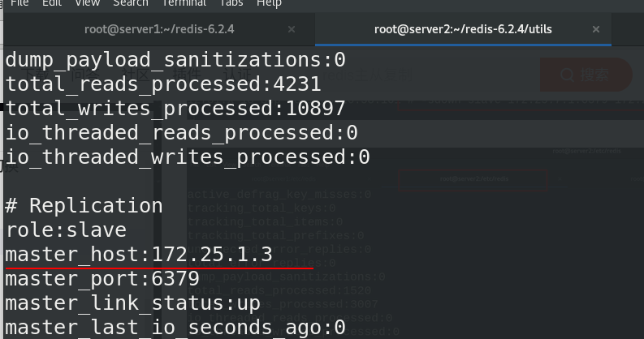Open the Help menu
The height and width of the screenshot is (339, 644).
pos(269,3)
